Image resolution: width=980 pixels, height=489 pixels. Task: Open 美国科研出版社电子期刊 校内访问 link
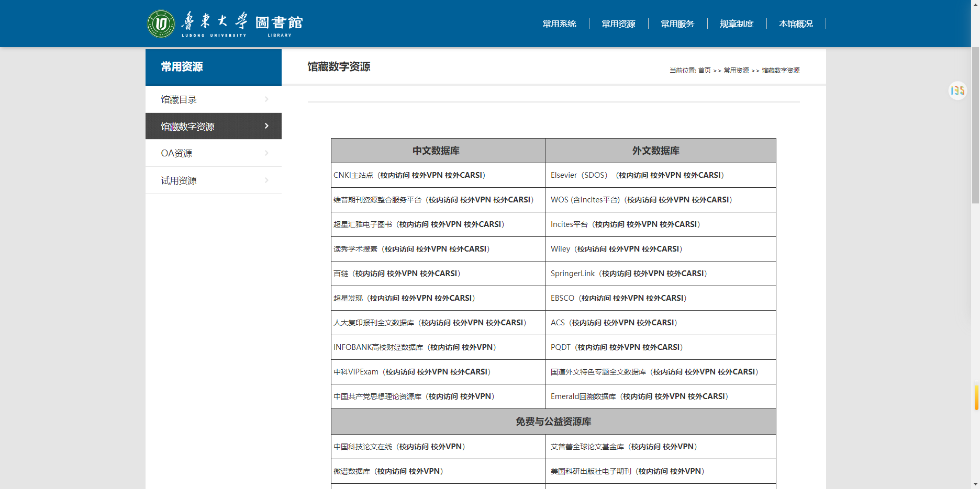(653, 471)
